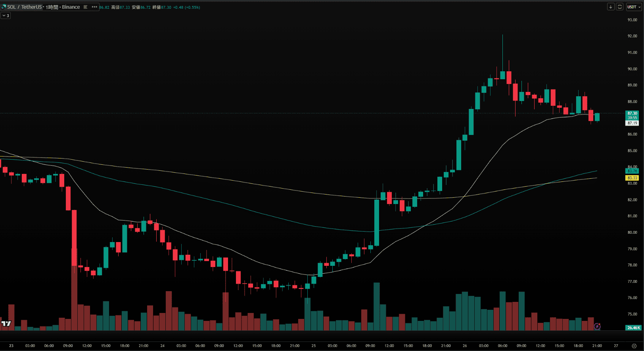Viewport: 644px width, 351px height.
Task: Click the purple lightning bolt icon
Action: pos(597,326)
